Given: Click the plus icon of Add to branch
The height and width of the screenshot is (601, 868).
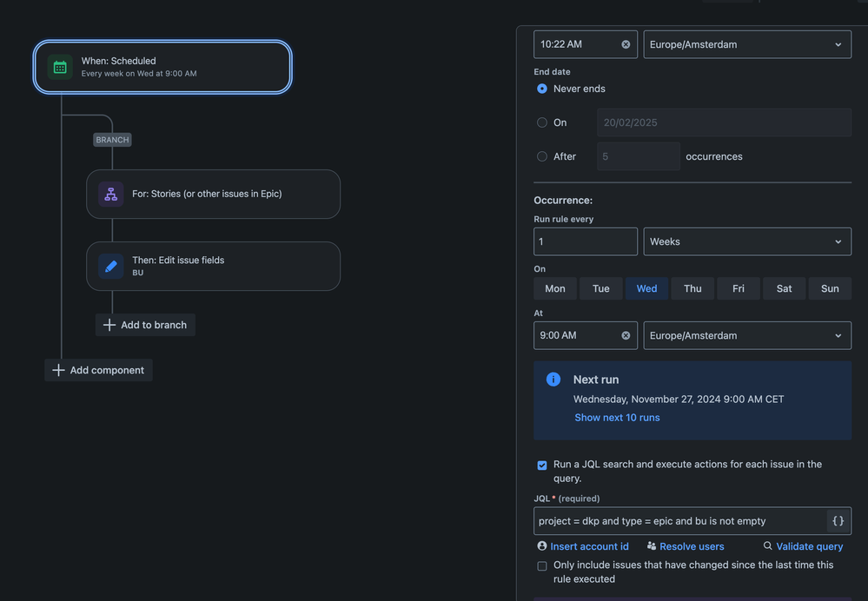Looking at the screenshot, I should coord(109,325).
